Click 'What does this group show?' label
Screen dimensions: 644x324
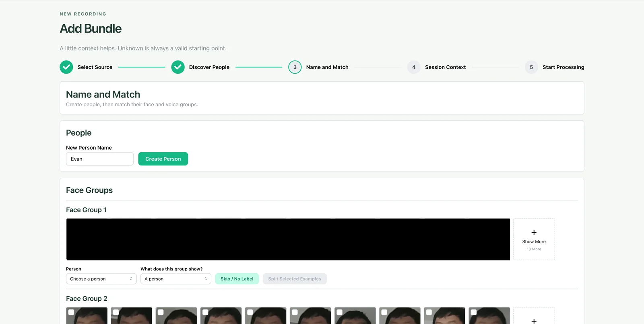click(171, 269)
